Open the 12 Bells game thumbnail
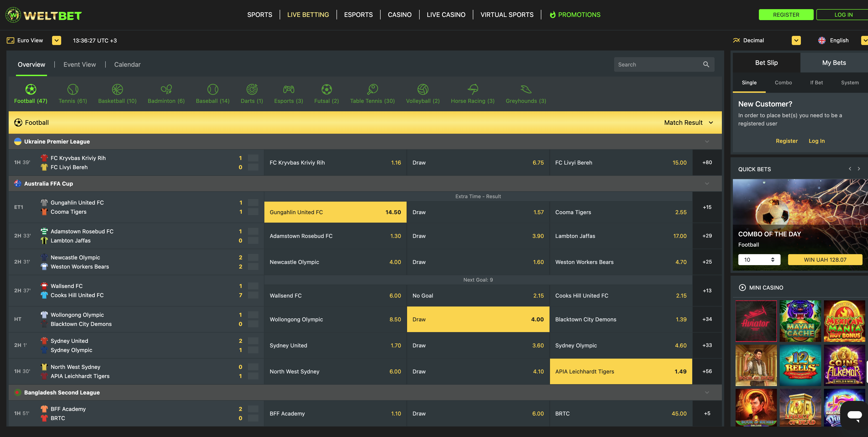Viewport: 868px width, 437px height. click(x=800, y=365)
